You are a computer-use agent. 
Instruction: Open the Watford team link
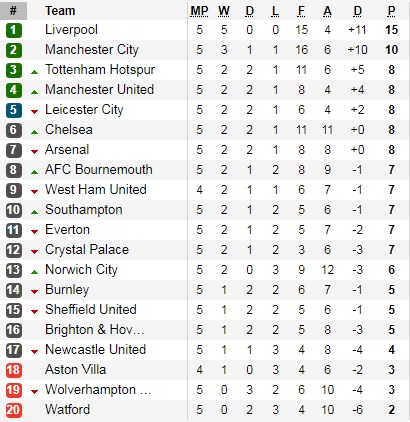[x=68, y=409]
